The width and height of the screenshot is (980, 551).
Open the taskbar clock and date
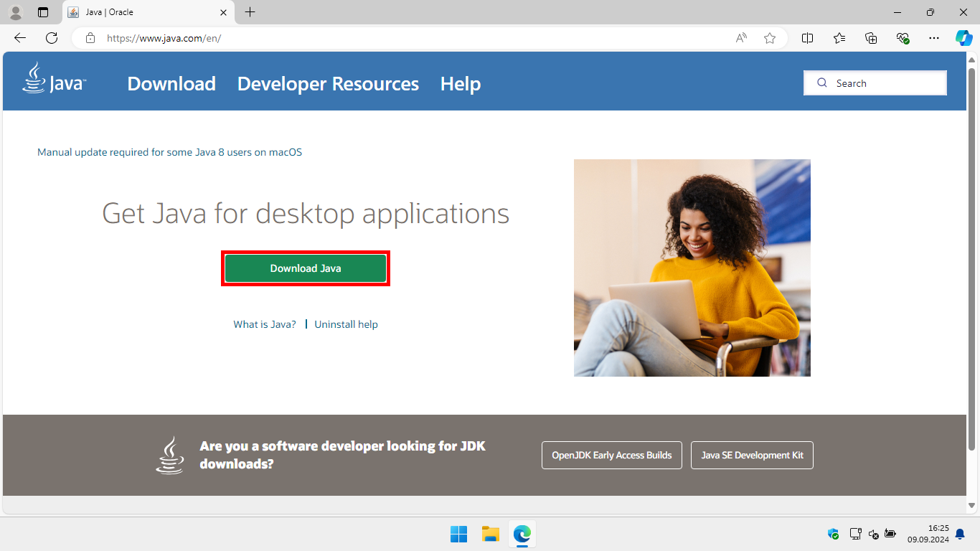(928, 534)
